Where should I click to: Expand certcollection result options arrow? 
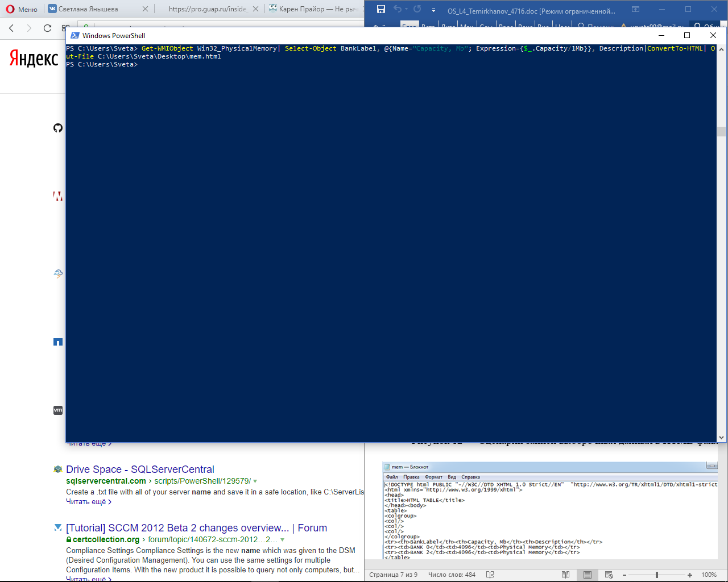[x=282, y=540]
